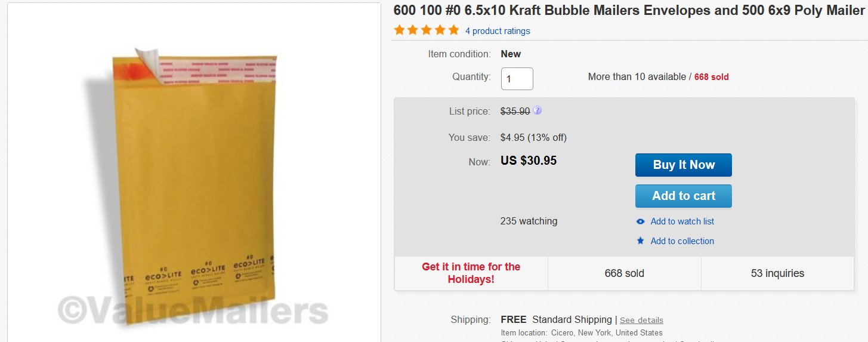Focus the Quantity input box
The image size is (868, 342).
coord(517,79)
